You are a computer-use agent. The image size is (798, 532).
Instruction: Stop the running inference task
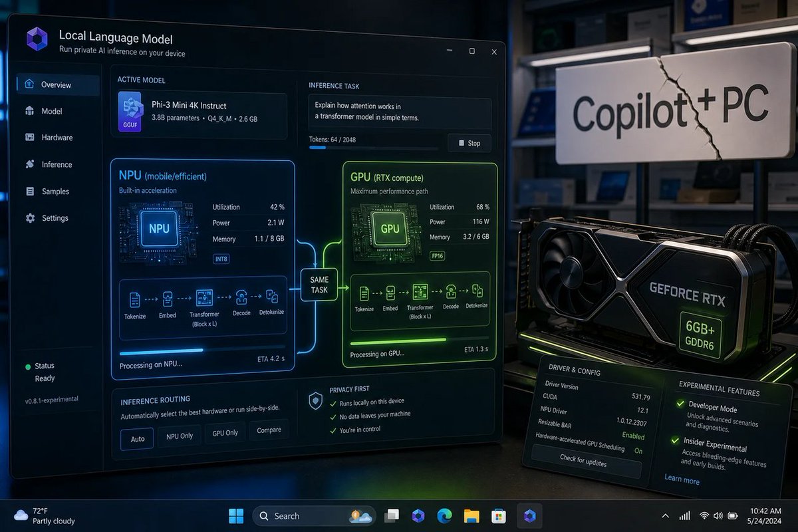(469, 143)
